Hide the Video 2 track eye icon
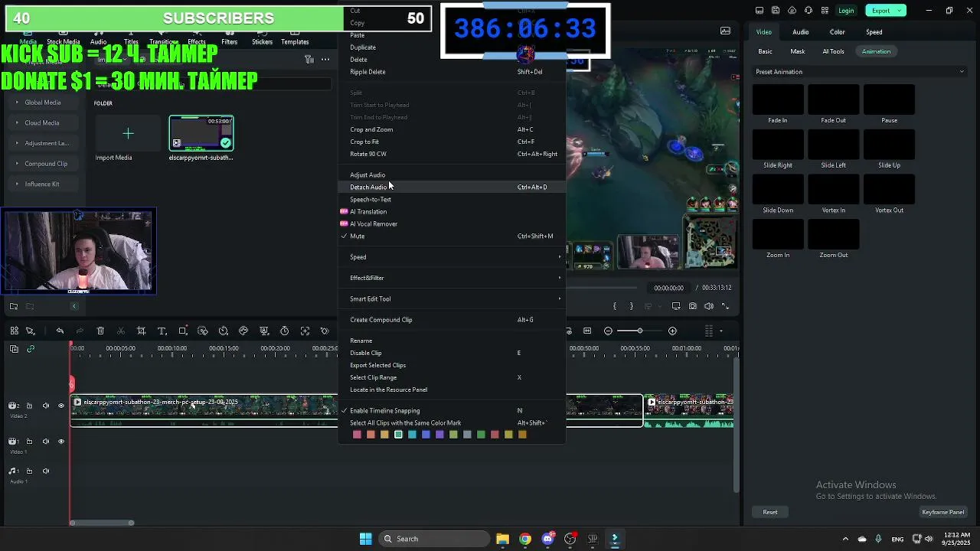The image size is (980, 551). tap(61, 406)
